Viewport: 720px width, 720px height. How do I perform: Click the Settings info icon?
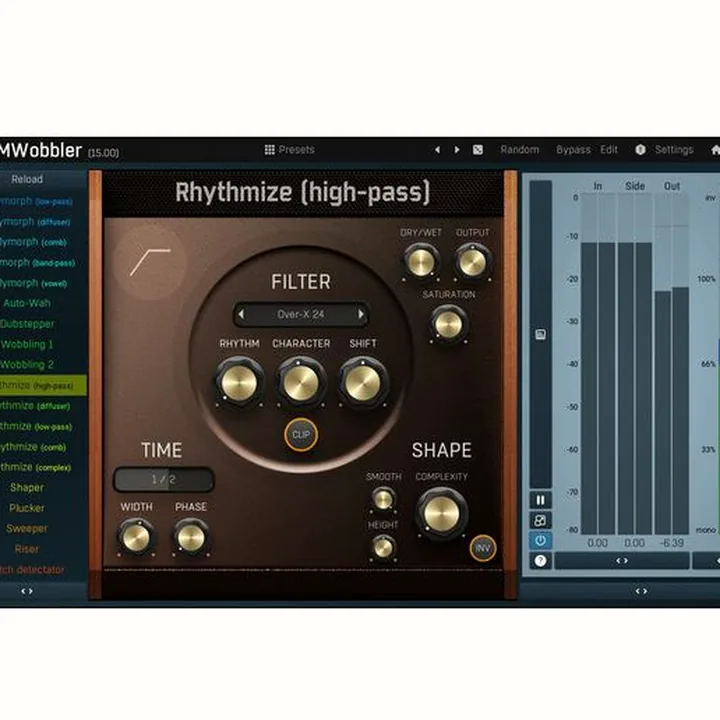point(641,150)
